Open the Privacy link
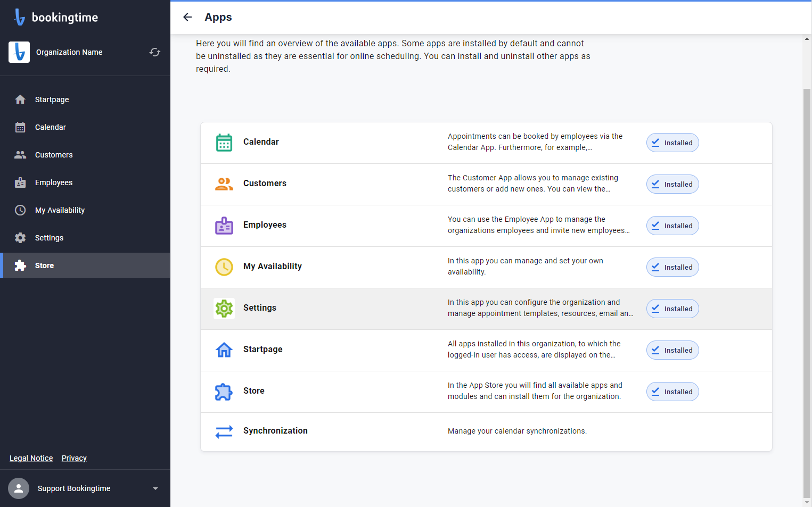 (74, 458)
